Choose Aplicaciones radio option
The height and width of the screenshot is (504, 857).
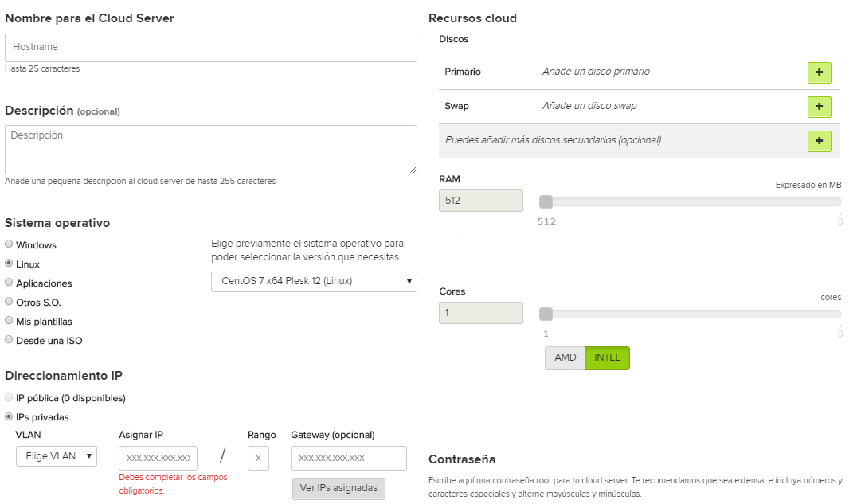pos(9,283)
